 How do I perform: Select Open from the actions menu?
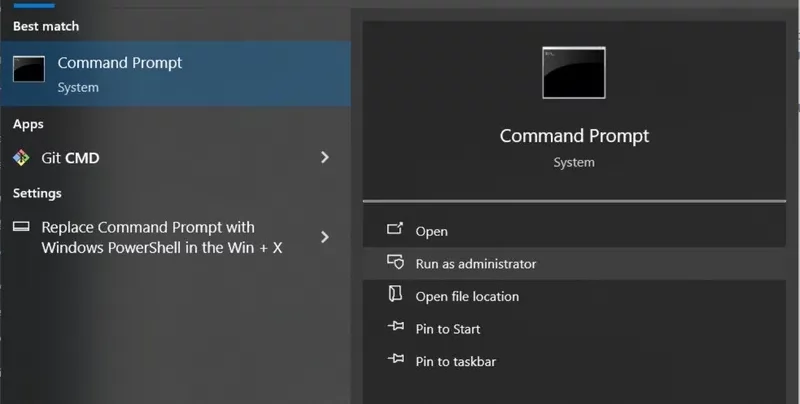(574, 231)
